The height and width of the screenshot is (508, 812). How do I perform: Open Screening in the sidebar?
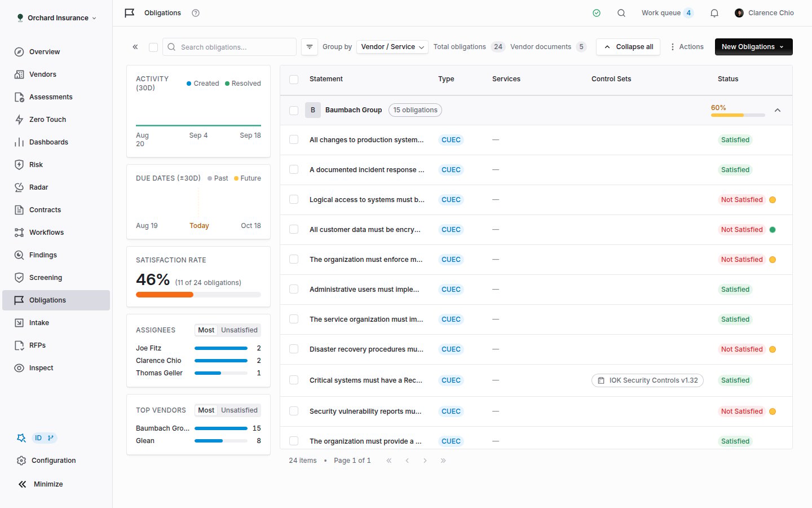tap(56, 278)
